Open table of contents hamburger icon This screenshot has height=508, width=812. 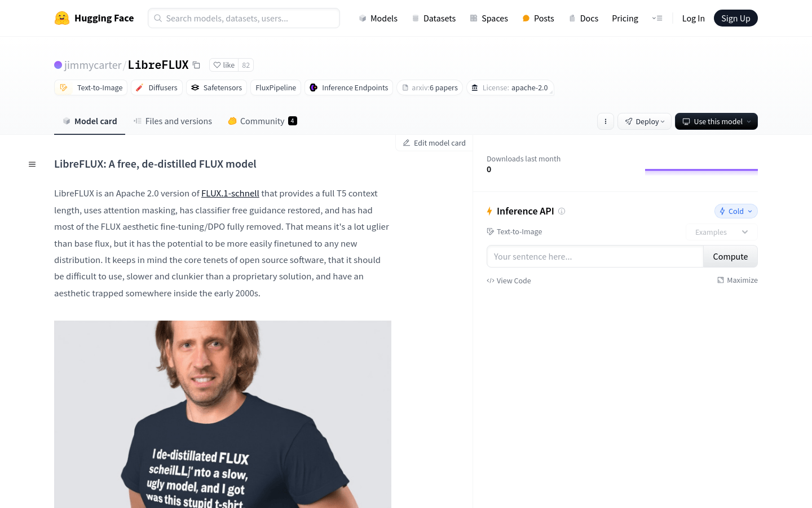tap(32, 164)
